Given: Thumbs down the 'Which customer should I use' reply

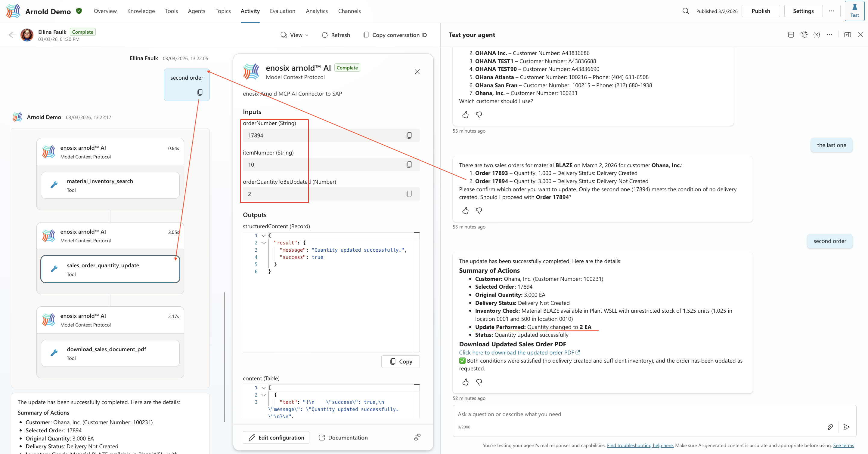Looking at the screenshot, I should (x=479, y=115).
